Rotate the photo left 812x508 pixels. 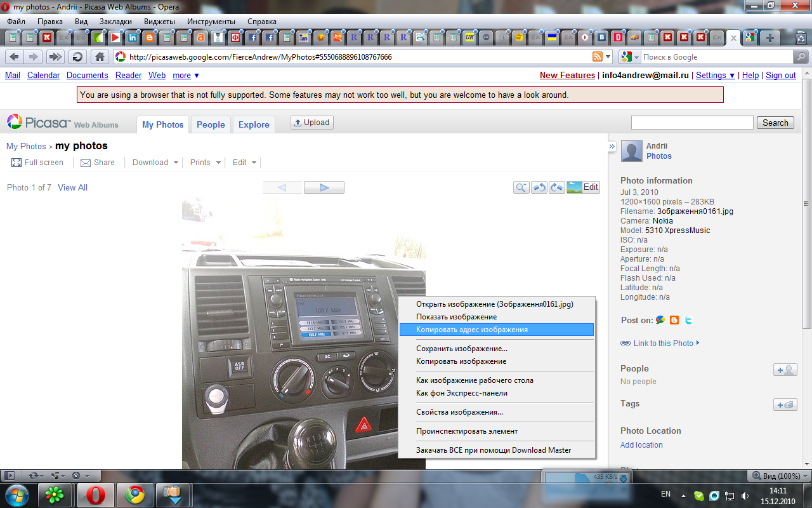click(x=539, y=187)
